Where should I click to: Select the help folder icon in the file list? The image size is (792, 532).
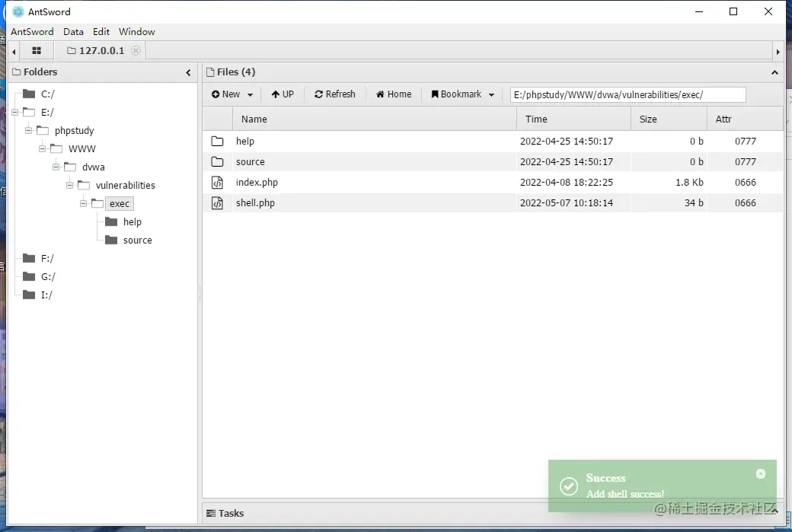coord(217,142)
